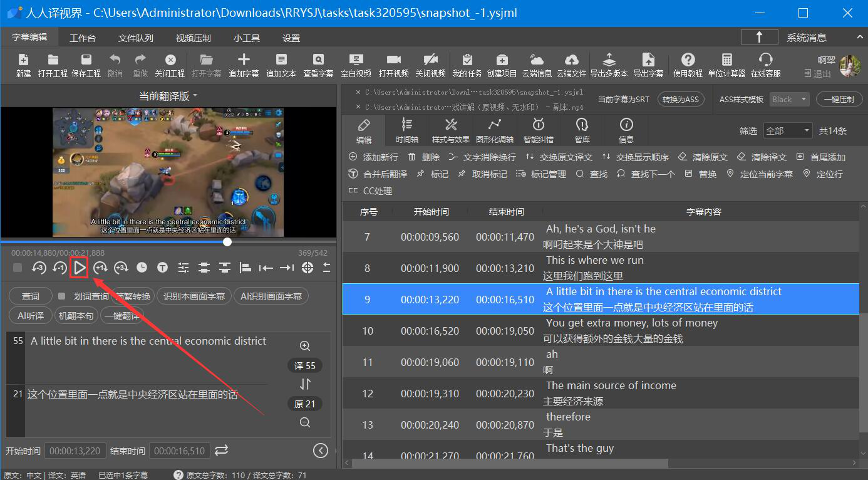Open the 筛选 全部 filter dropdown

pyautogui.click(x=787, y=131)
